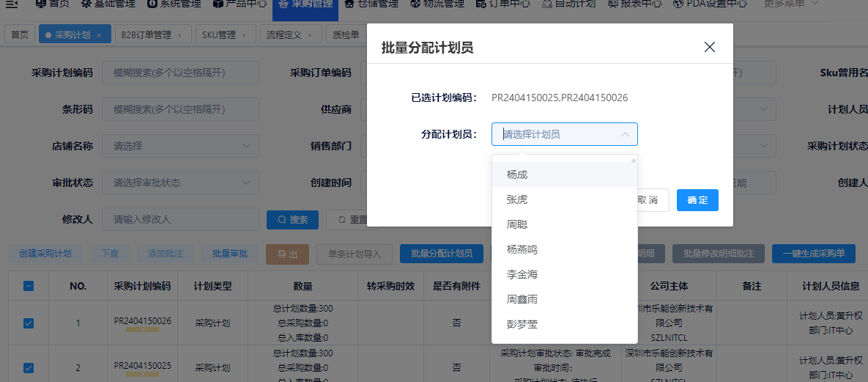The height and width of the screenshot is (382, 868).
Task: Open the 分配计划员 select box
Action: 565,134
